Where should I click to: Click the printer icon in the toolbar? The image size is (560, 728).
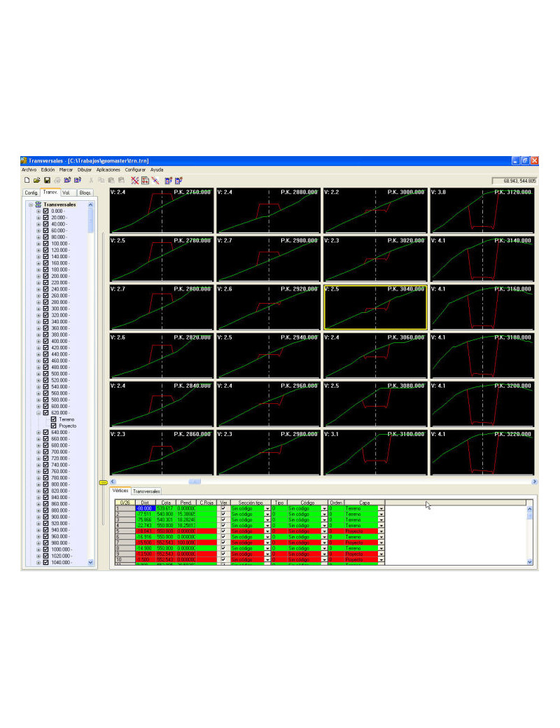tap(57, 180)
